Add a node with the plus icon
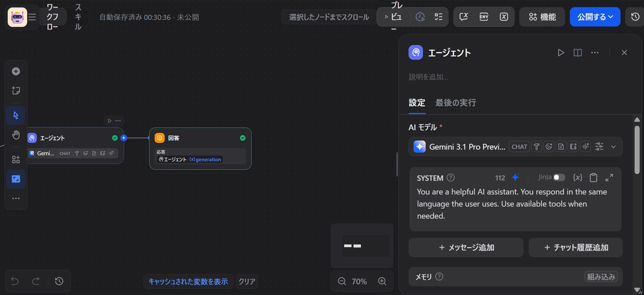644x295 pixels. (16, 71)
